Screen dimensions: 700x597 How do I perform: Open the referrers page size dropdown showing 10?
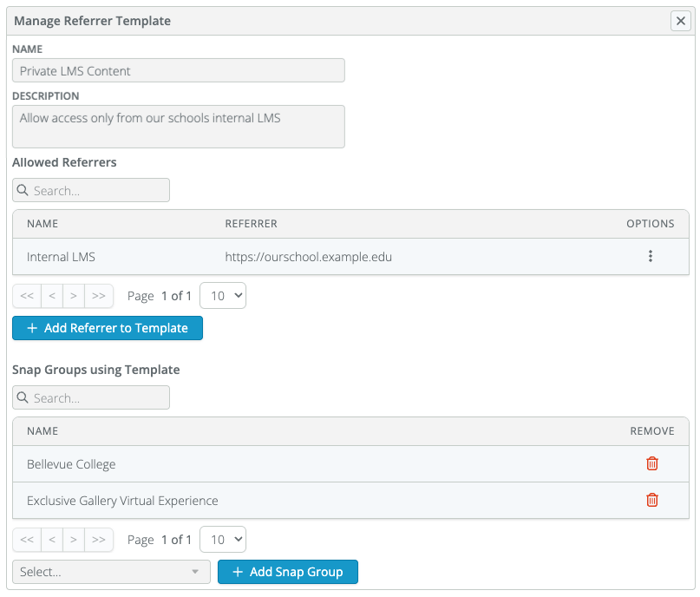click(223, 295)
